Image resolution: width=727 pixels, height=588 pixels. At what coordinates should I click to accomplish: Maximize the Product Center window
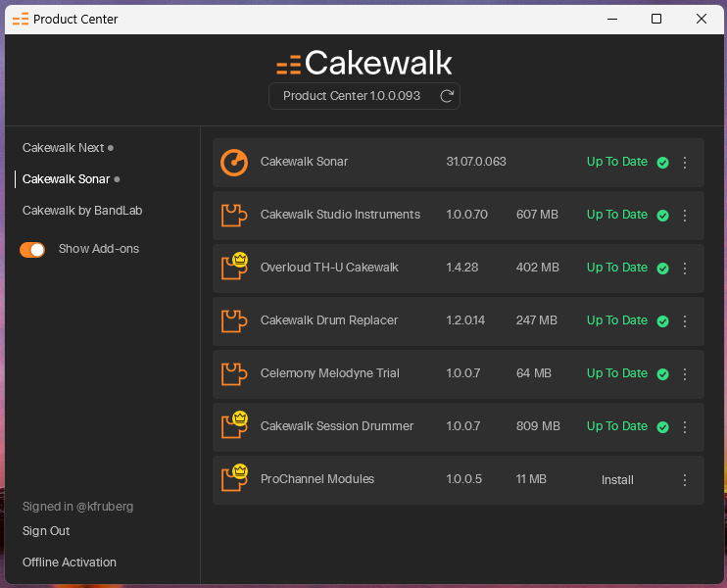pyautogui.click(x=656, y=19)
